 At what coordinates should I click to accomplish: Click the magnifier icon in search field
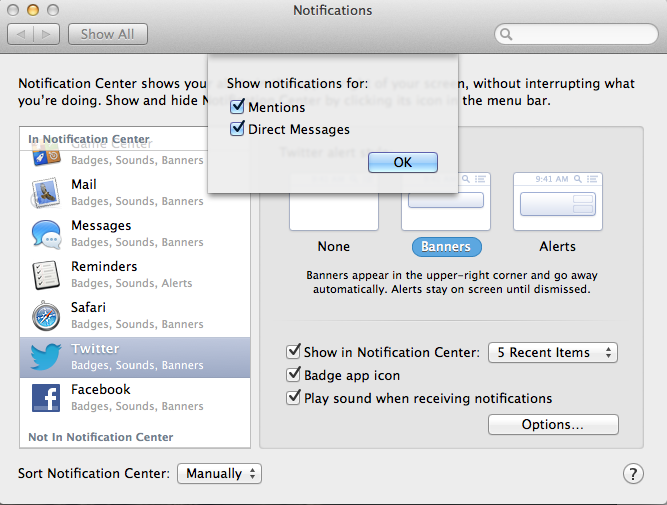[506, 34]
